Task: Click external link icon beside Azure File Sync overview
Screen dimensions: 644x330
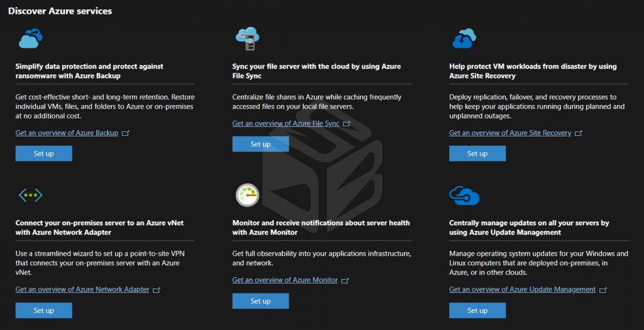Action: click(x=347, y=124)
